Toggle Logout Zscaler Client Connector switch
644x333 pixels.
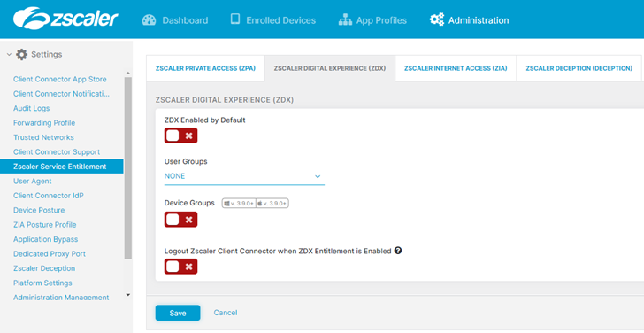(x=180, y=267)
